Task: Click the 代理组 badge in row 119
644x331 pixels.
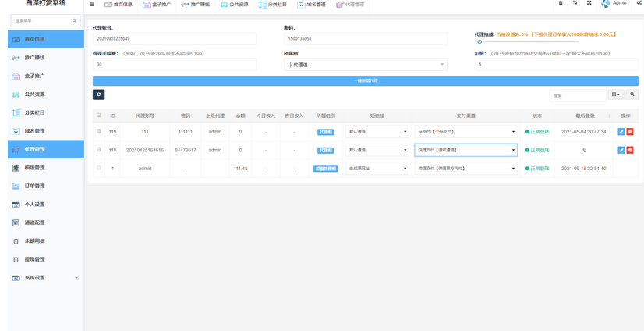Action: coord(325,132)
